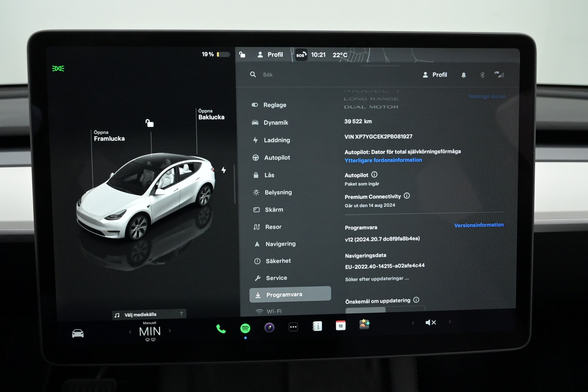Open the calendar app showing 18
Viewport: 588px width, 392px height.
pyautogui.click(x=341, y=325)
